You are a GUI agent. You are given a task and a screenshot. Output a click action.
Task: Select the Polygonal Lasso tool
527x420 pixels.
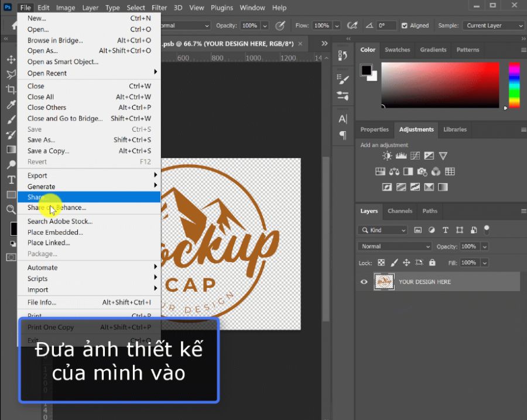click(x=11, y=74)
